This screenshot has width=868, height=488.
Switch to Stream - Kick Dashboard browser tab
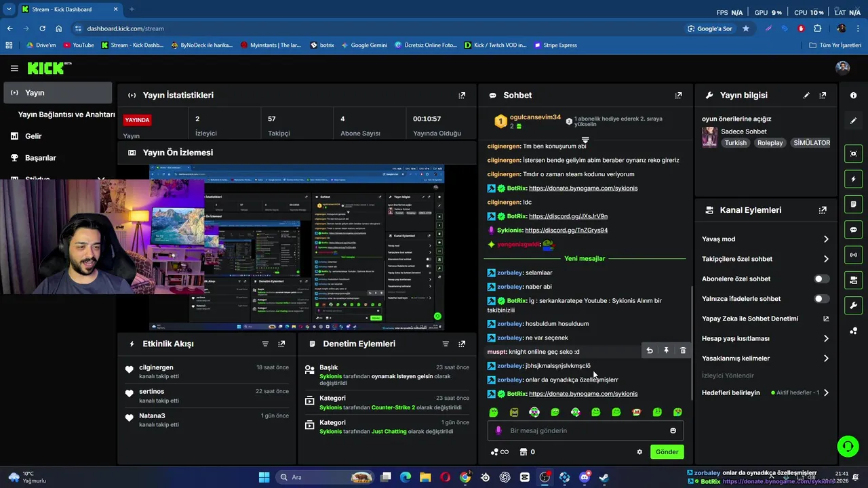pos(69,9)
